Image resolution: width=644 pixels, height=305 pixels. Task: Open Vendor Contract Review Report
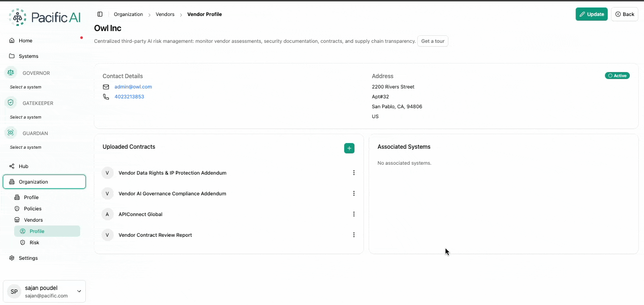coord(155,235)
